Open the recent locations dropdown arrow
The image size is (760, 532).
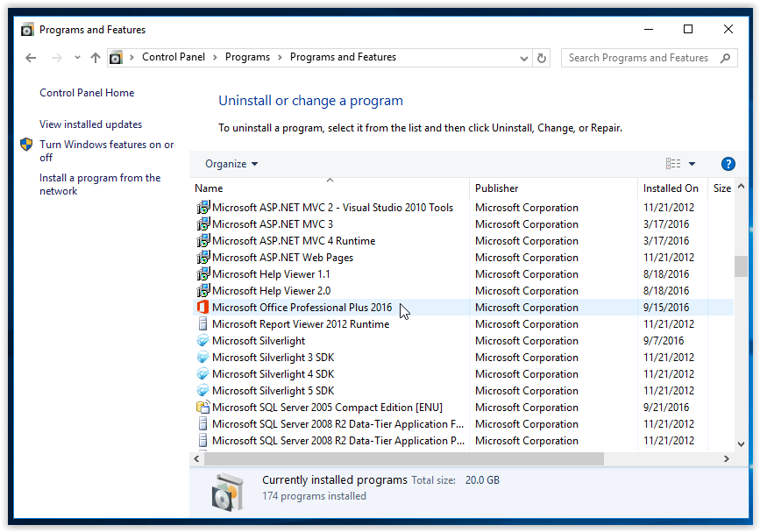77,58
